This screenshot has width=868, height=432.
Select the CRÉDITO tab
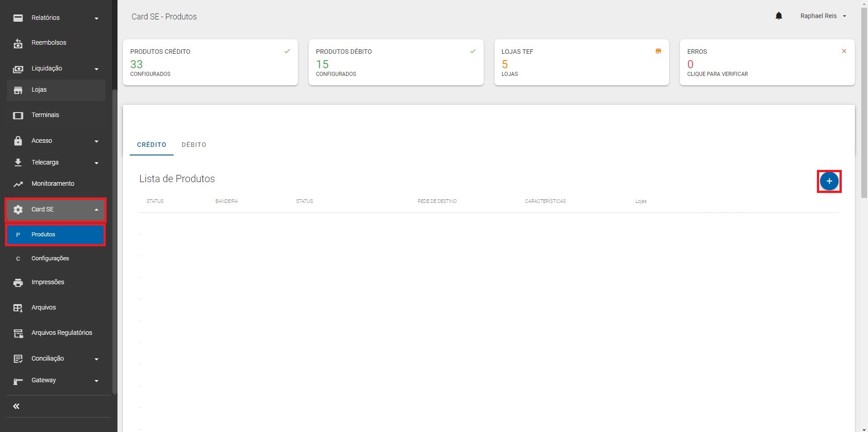coord(151,145)
